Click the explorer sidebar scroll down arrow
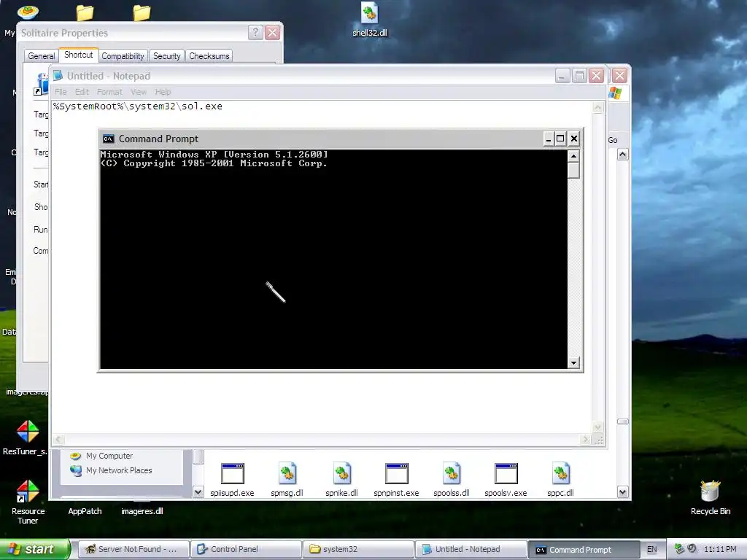747x560 pixels. 198,492
